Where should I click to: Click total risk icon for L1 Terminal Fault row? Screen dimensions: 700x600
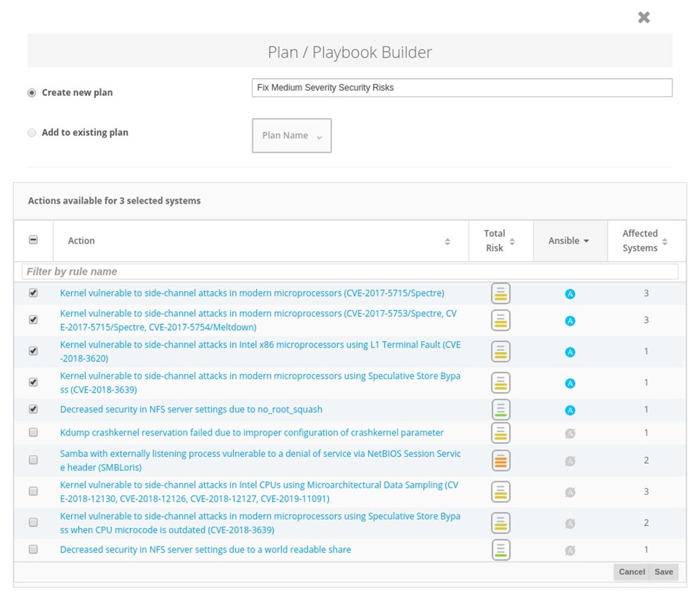tap(500, 351)
